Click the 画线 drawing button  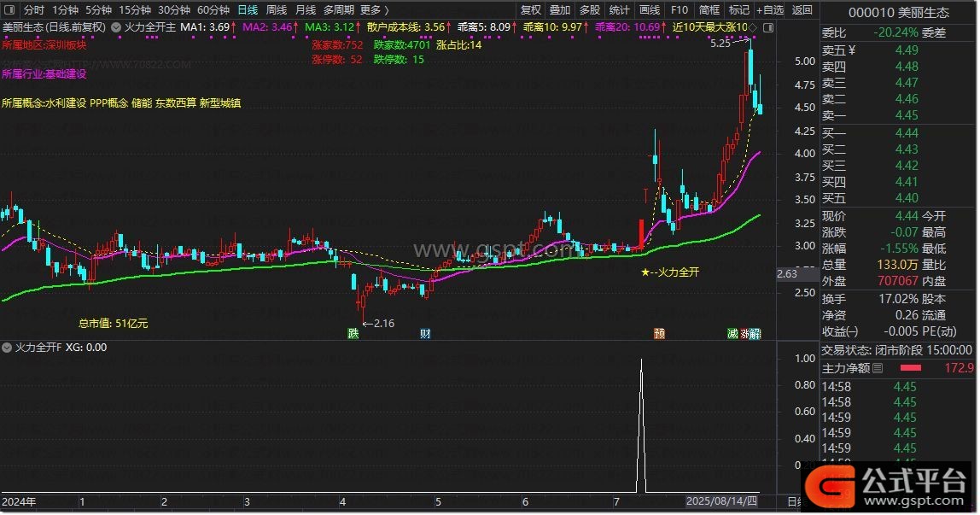[650, 10]
